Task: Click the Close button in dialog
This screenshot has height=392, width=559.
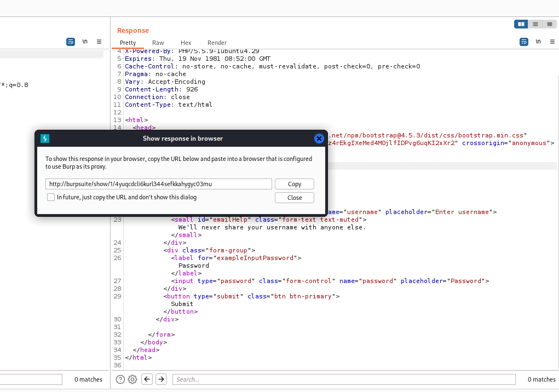Action: pos(295,198)
